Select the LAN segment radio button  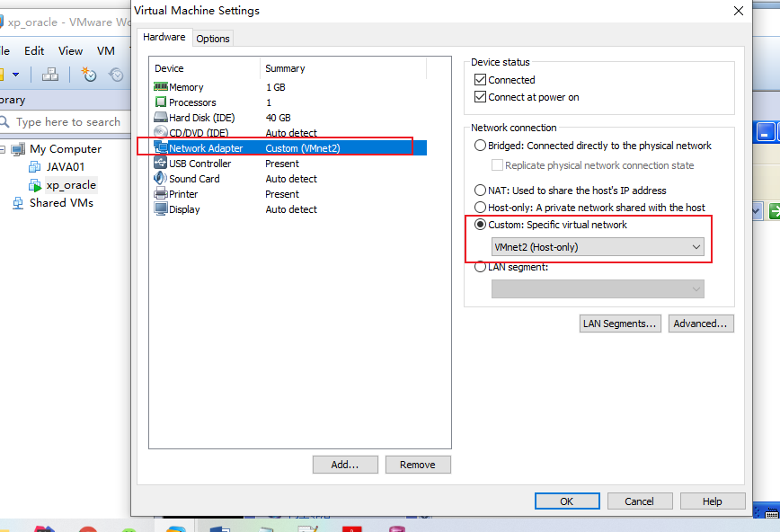(480, 267)
